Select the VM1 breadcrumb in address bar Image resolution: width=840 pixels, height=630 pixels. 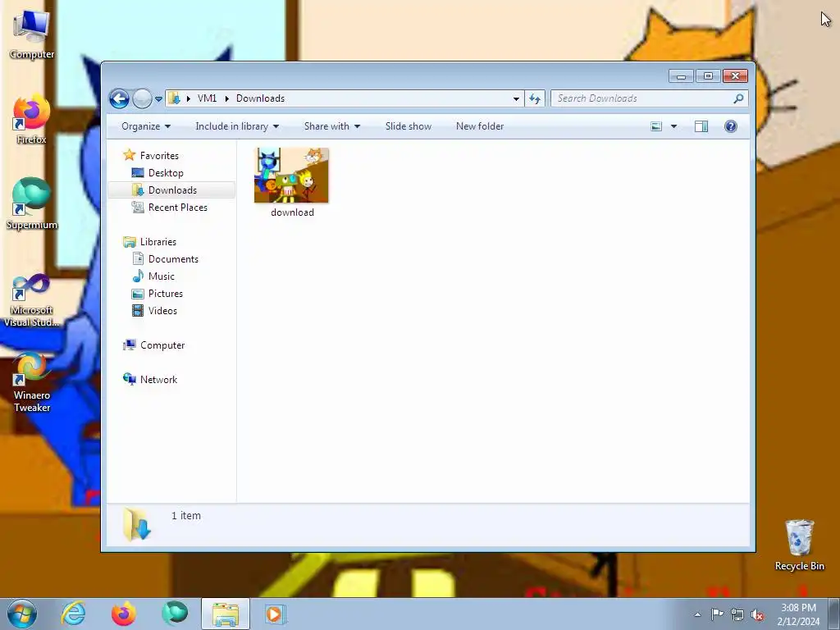207,98
